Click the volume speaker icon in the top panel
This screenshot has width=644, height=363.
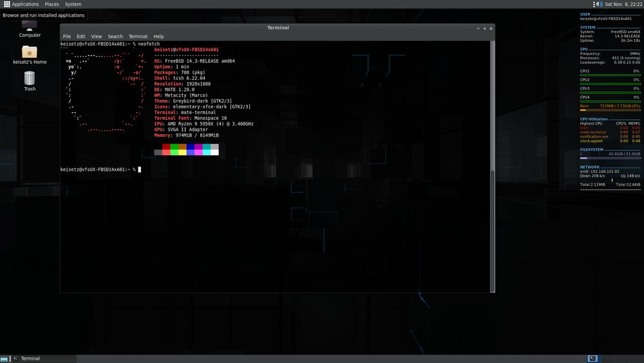pyautogui.click(x=600, y=4)
